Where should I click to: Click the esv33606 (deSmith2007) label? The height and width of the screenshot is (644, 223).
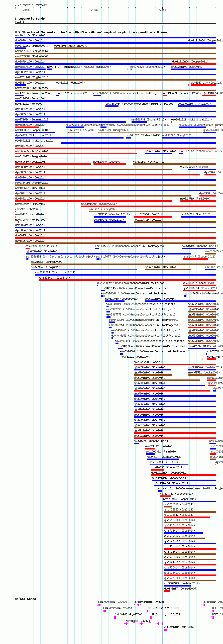(x=71, y=46)
